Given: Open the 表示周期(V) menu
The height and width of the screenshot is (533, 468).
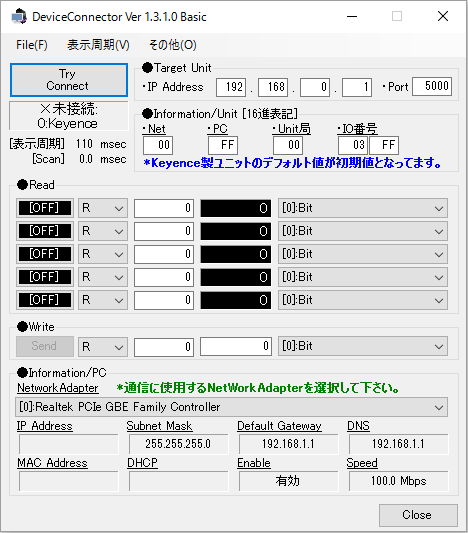Looking at the screenshot, I should click(x=98, y=45).
